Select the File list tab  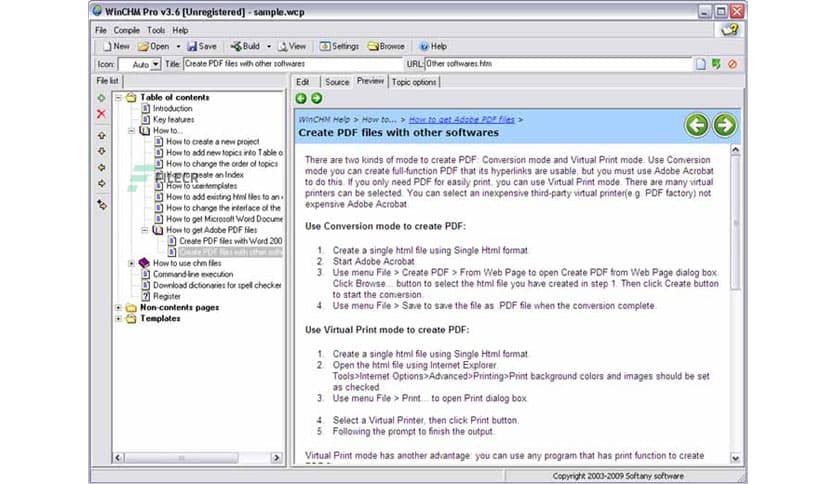(107, 81)
